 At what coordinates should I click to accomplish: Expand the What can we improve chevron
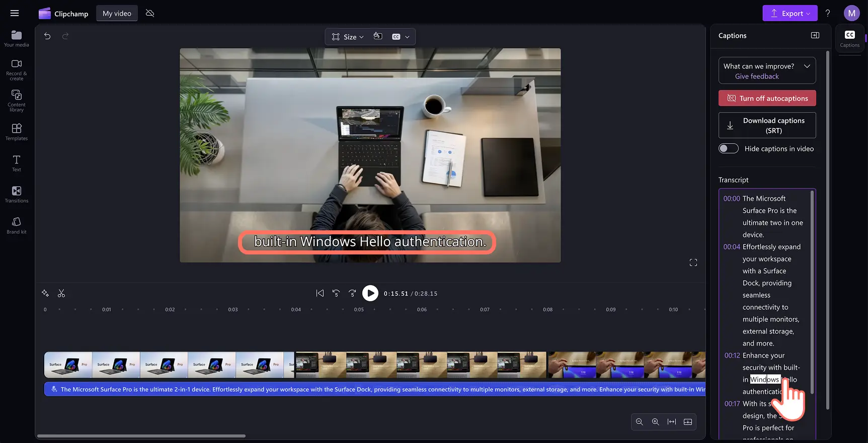tap(807, 66)
